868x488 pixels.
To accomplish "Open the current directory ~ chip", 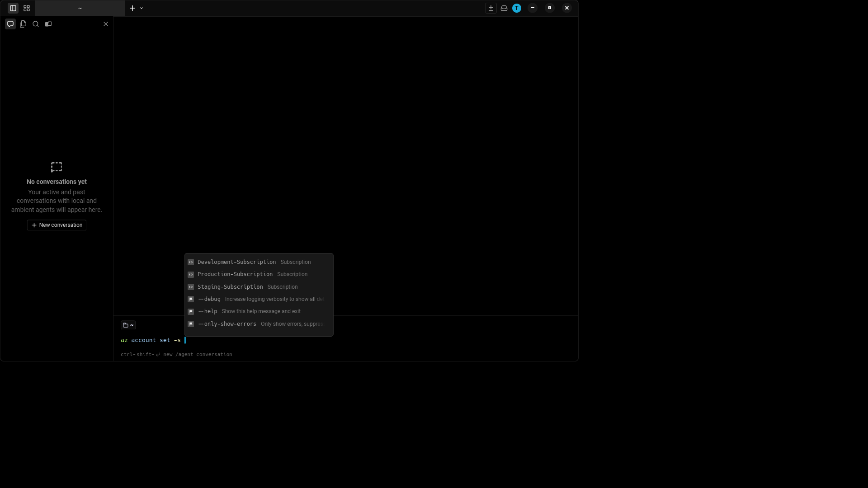I will pyautogui.click(x=128, y=325).
